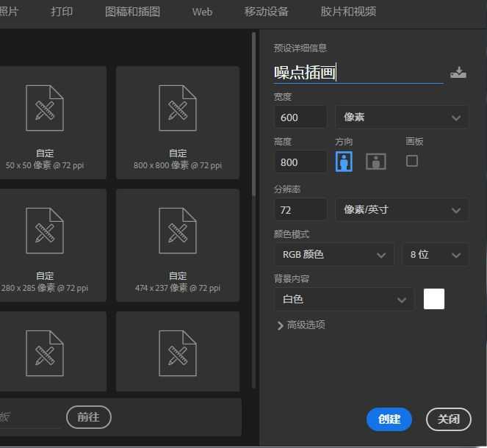487x448 pixels.
Task: Open the 8 位 bit depth dropdown
Action: [x=434, y=255]
